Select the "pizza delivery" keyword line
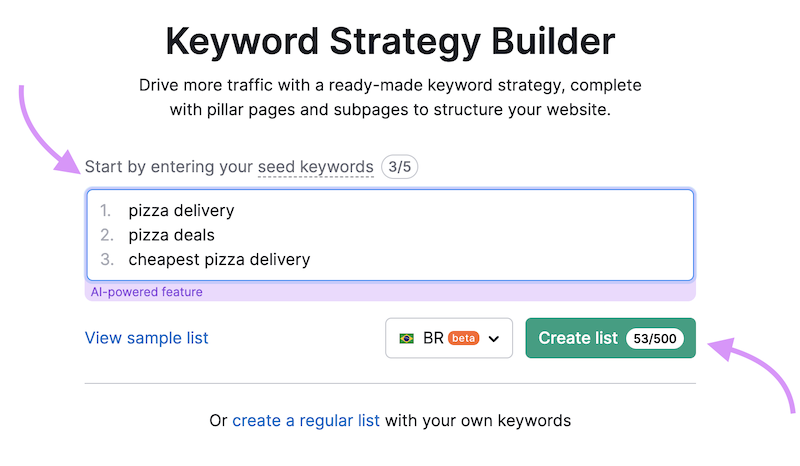This screenshot has height=466, width=800. point(181,211)
